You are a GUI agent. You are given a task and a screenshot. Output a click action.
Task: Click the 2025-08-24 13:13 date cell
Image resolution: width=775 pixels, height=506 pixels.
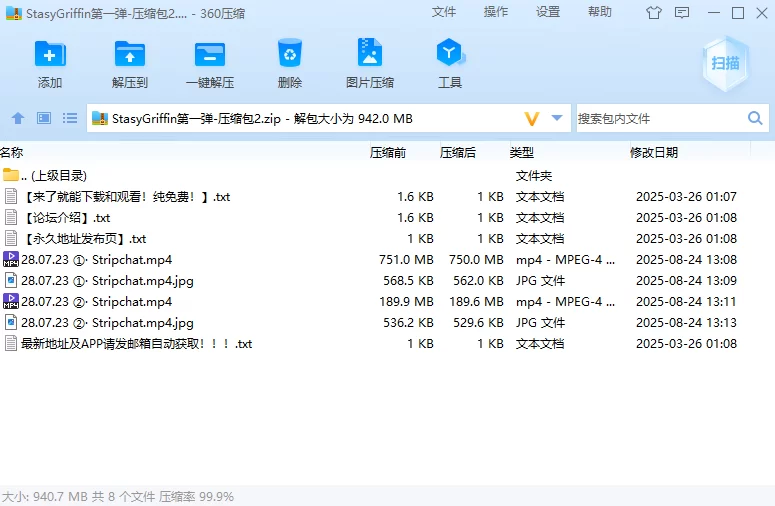coord(687,323)
